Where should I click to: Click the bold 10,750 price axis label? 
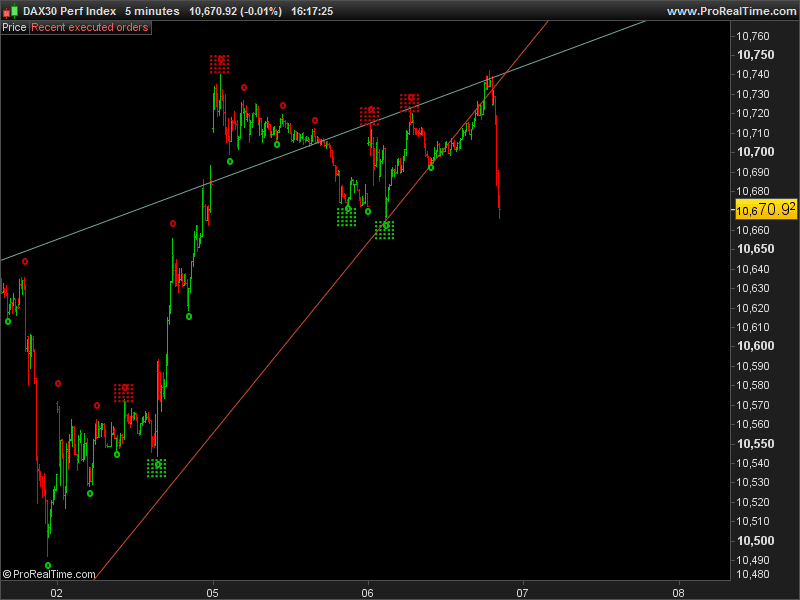(755, 55)
